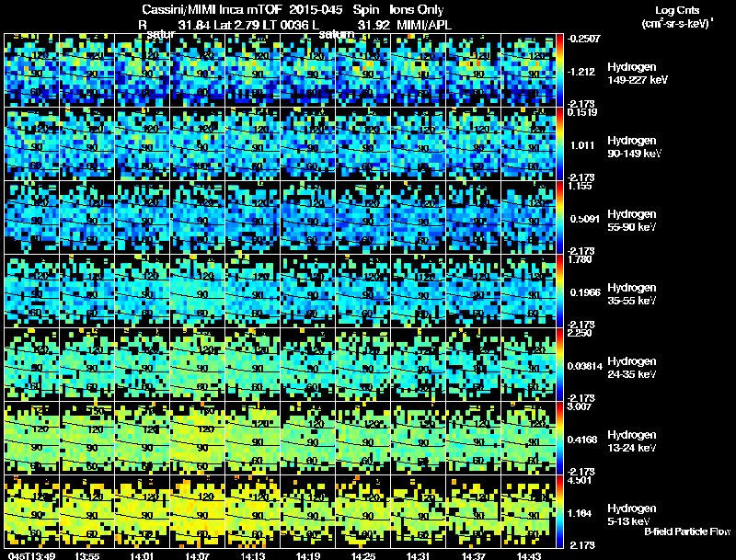Open the 149-227 keV panel at 14:13
The width and height of the screenshot is (736, 560).
tap(252, 71)
